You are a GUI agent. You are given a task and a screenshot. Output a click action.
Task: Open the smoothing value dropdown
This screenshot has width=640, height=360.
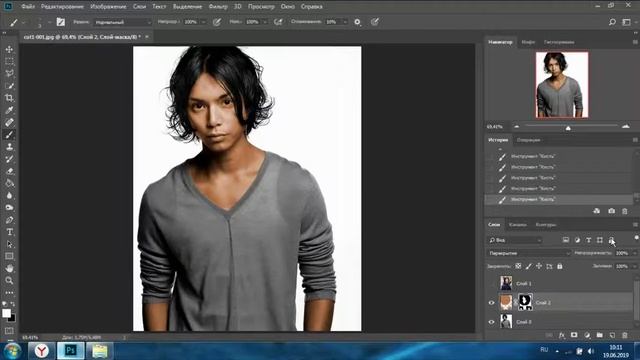pyautogui.click(x=345, y=22)
